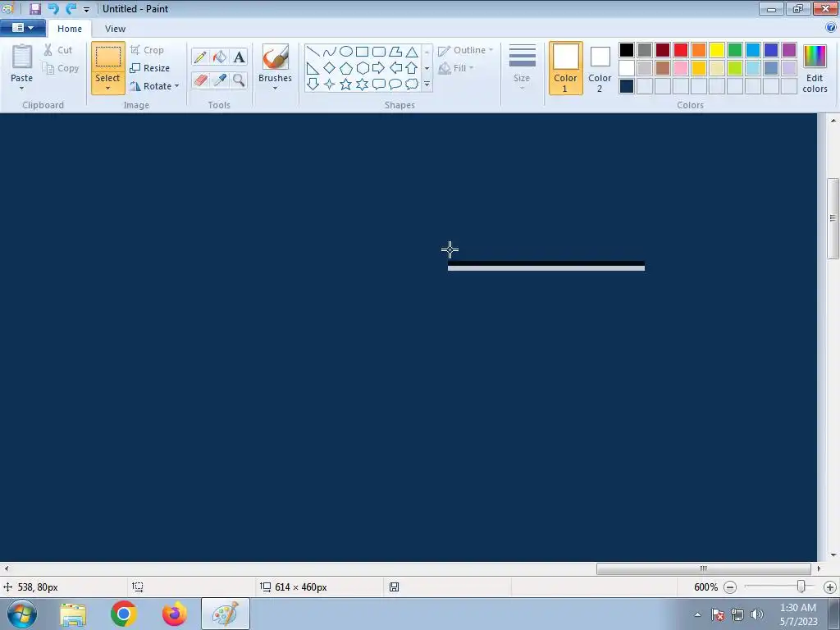Viewport: 840px width, 630px height.
Task: Choose the Six-point star shape
Action: click(362, 84)
